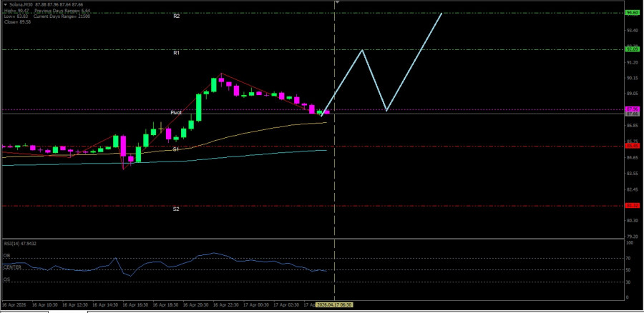Click the OB overbought label in RSI panel
Image resolution: width=644 pixels, height=313 pixels.
6,255
